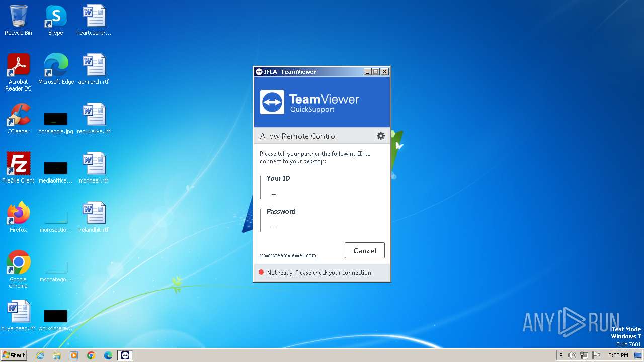Switch to the TeamViewer taskbar button
The image size is (644, 362).
tap(125, 355)
